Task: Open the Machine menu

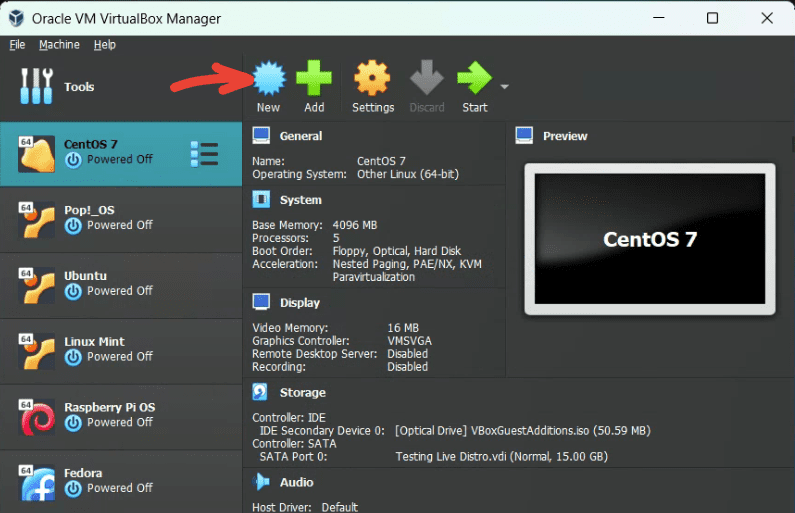Action: tap(59, 45)
